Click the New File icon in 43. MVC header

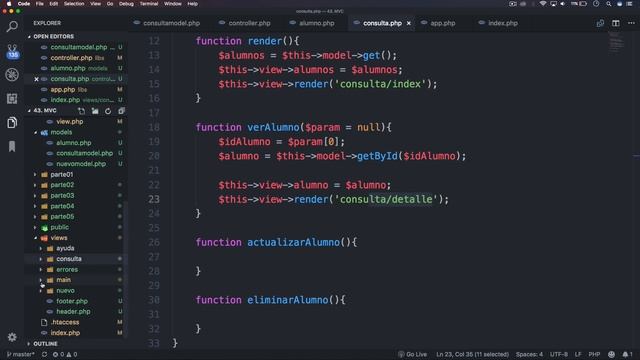(82, 111)
